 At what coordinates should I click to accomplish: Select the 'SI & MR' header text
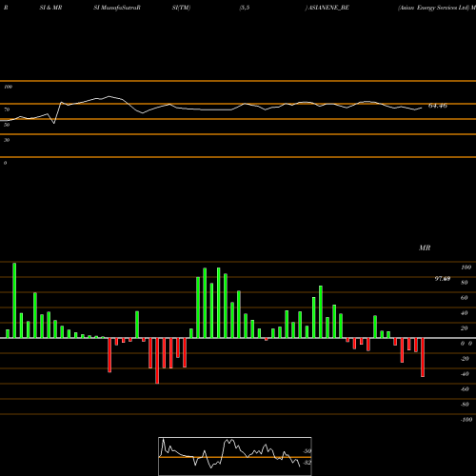pos(50,8)
